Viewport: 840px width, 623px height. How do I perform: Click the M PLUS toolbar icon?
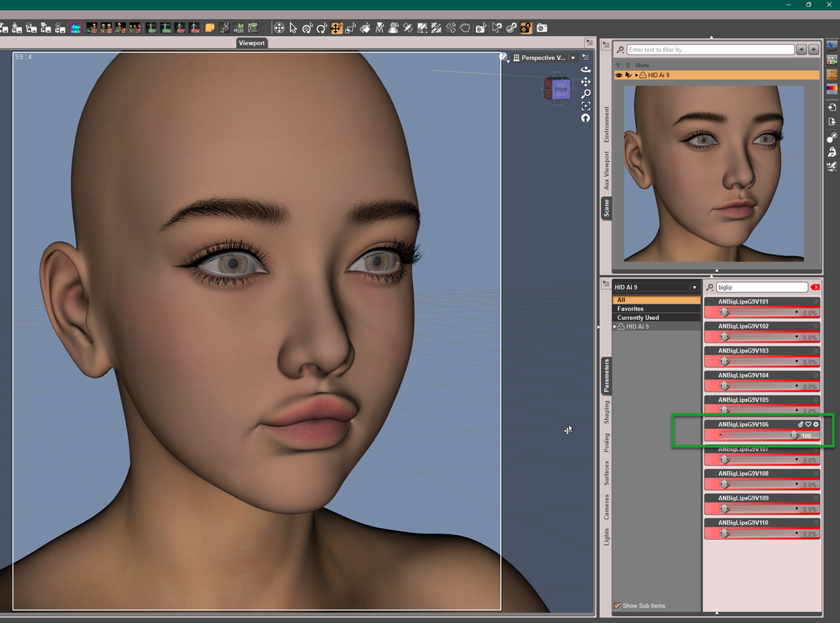click(238, 28)
